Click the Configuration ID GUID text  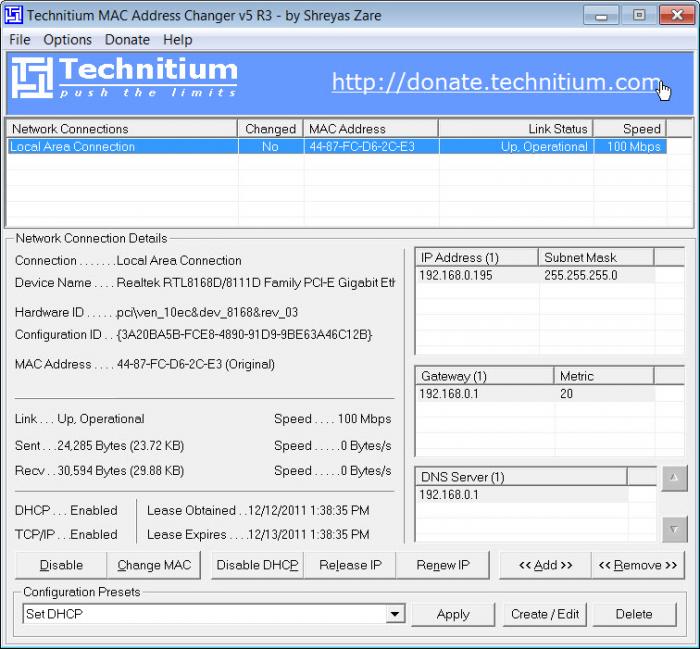point(244,334)
